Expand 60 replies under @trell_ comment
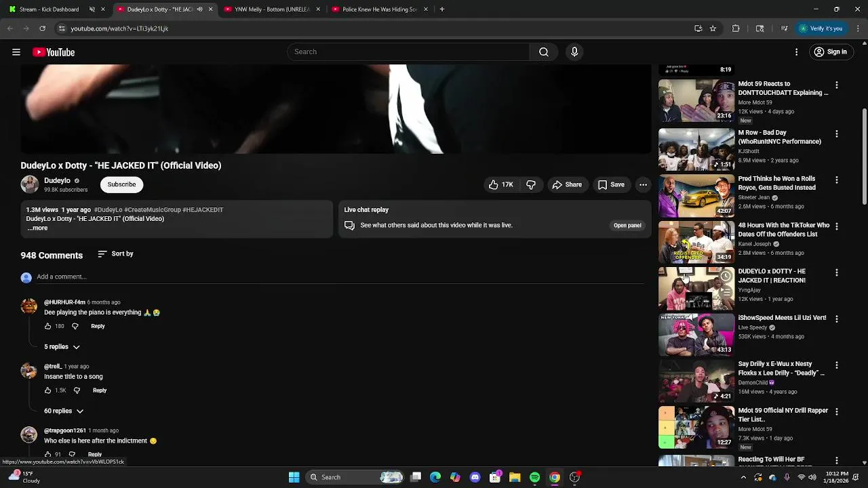The width and height of the screenshot is (868, 488). pos(64,411)
